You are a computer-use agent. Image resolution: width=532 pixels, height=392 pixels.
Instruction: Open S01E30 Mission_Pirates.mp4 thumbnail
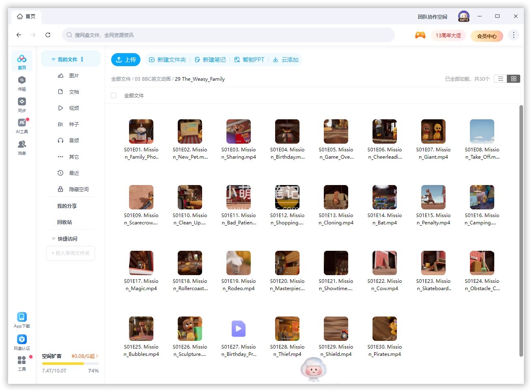(384, 329)
